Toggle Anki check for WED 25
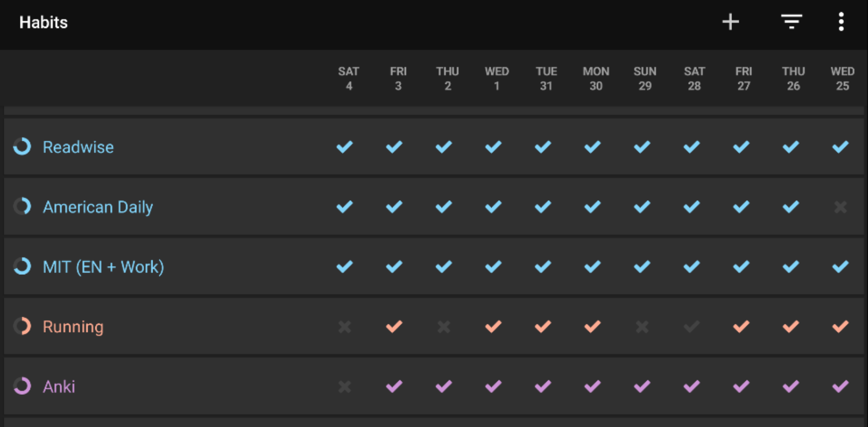 pyautogui.click(x=840, y=386)
